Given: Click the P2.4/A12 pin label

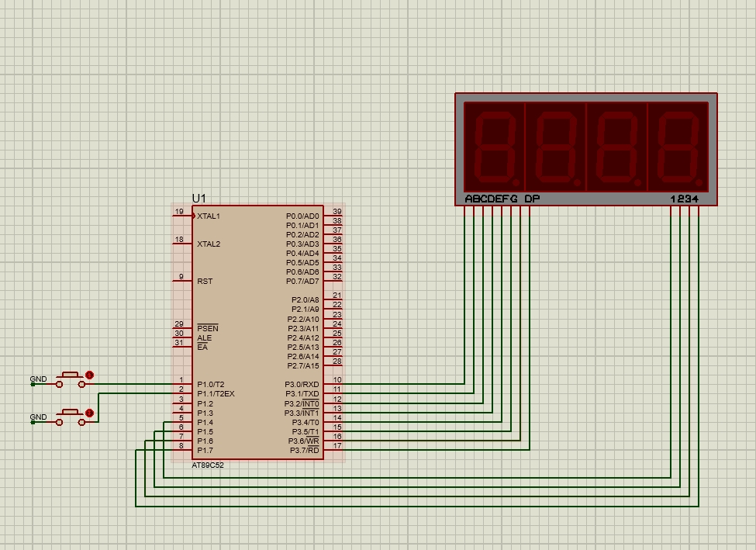Looking at the screenshot, I should [303, 337].
